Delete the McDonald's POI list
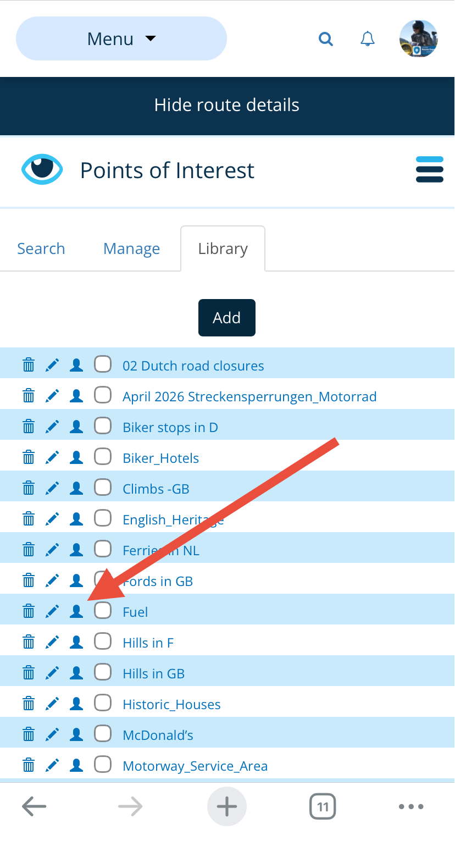The width and height of the screenshot is (455, 868). click(x=29, y=734)
